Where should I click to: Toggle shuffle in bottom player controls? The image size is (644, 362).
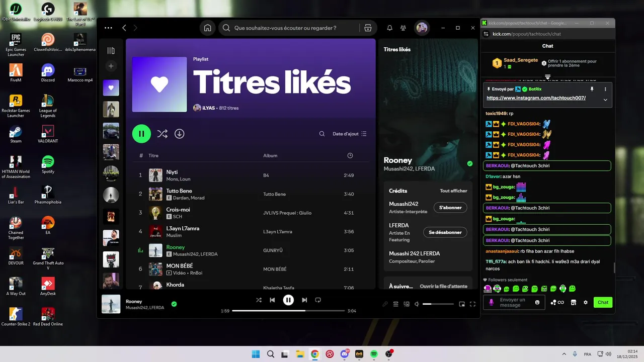point(259,300)
